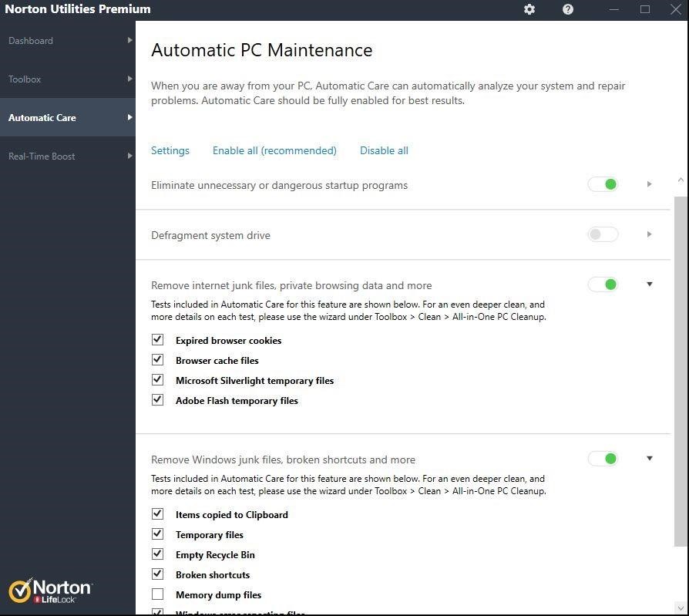Viewport: 689px width, 616px height.
Task: Click the Enable all (recommended) link
Action: point(274,150)
